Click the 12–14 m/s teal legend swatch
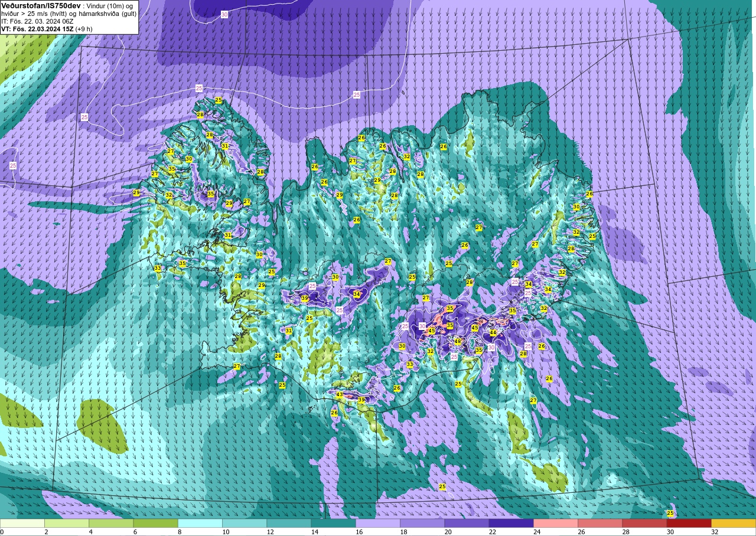 tap(289, 523)
